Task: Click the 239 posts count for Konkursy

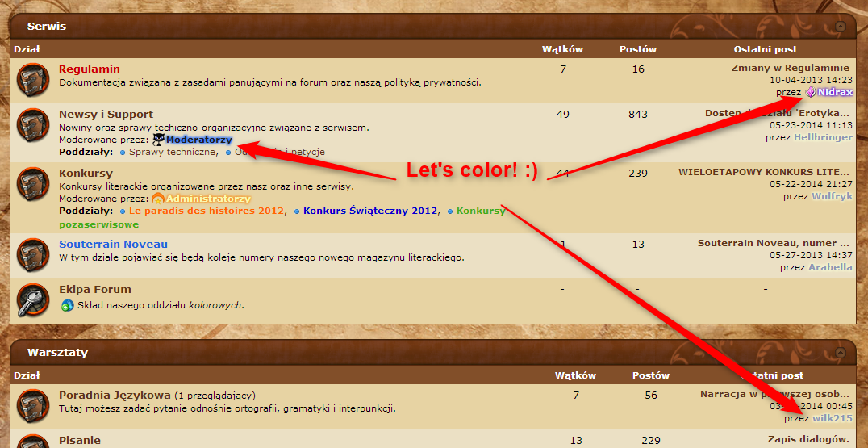Action: (x=638, y=174)
